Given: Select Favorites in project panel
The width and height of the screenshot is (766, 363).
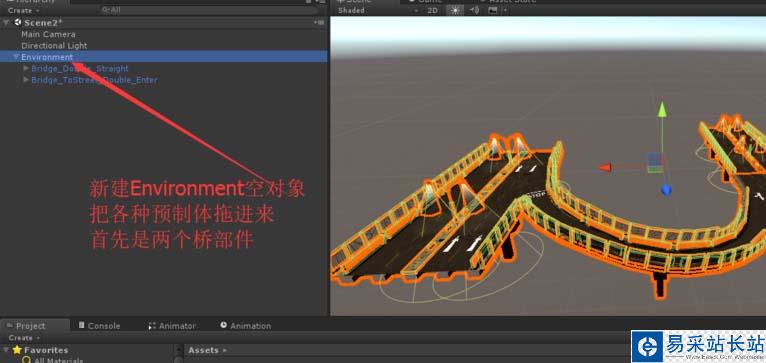Looking at the screenshot, I should pyautogui.click(x=46, y=350).
